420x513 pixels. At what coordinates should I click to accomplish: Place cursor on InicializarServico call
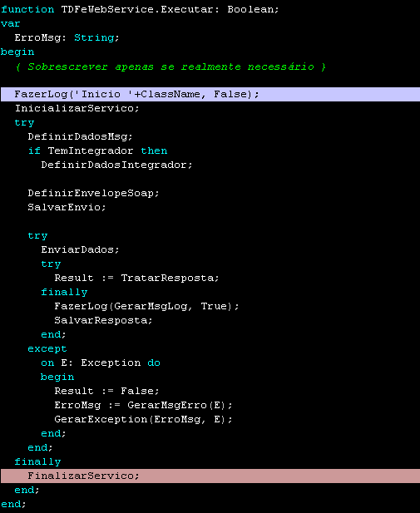(x=77, y=108)
